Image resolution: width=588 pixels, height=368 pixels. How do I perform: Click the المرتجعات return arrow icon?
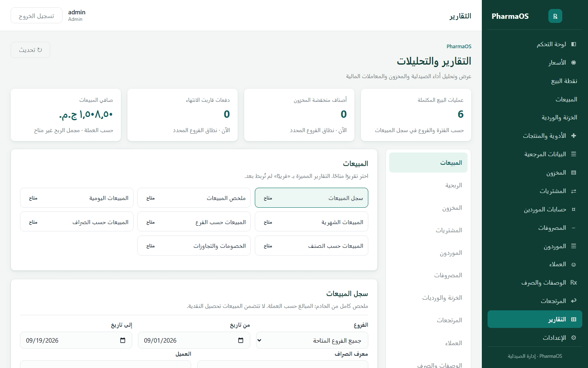[573, 301]
